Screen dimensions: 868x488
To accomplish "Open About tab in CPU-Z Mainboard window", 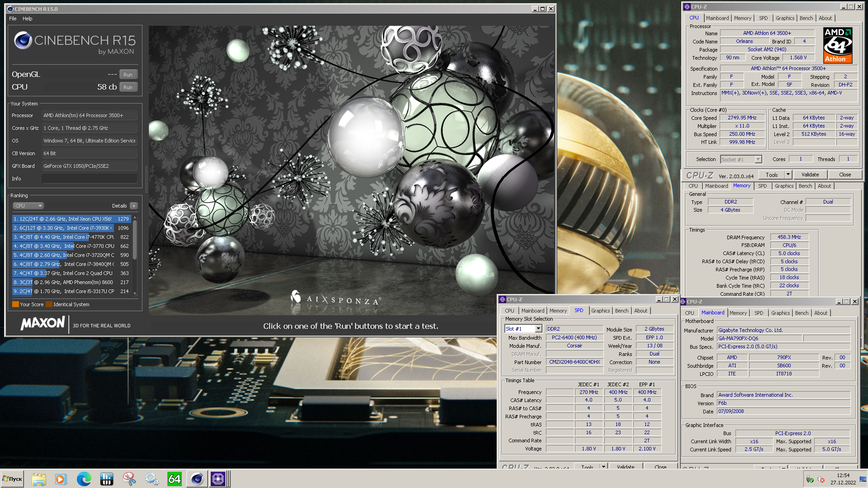I will point(821,313).
